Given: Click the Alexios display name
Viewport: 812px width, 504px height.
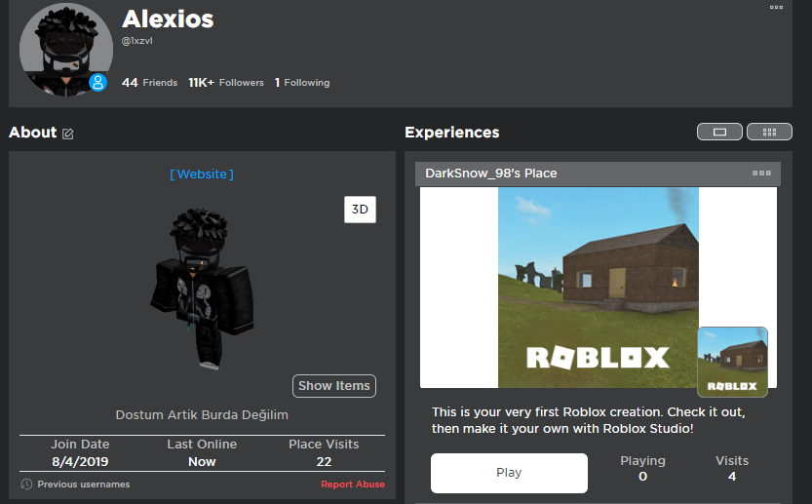Looking at the screenshot, I should tap(168, 19).
